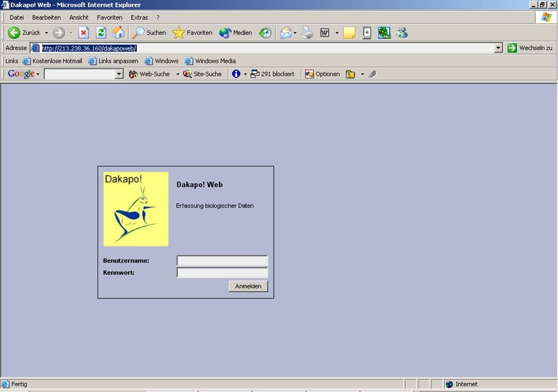Image resolution: width=558 pixels, height=392 pixels.
Task: Open the Ansicht menu
Action: (78, 17)
